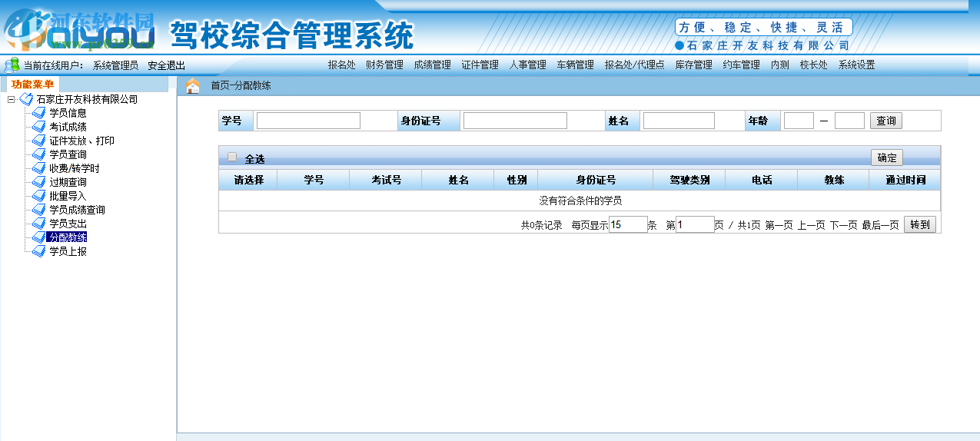
Task: Click the online user icon
Action: click(x=12, y=65)
